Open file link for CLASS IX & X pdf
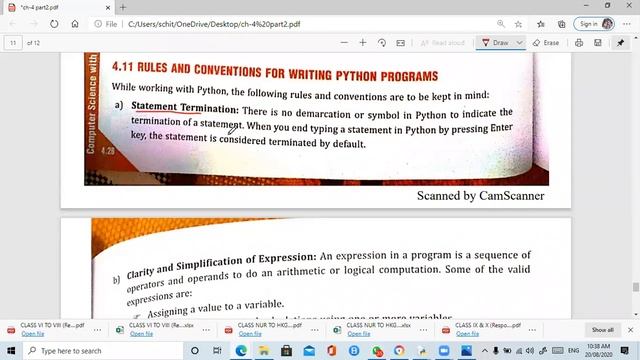The height and width of the screenshot is (360, 640). click(x=467, y=333)
